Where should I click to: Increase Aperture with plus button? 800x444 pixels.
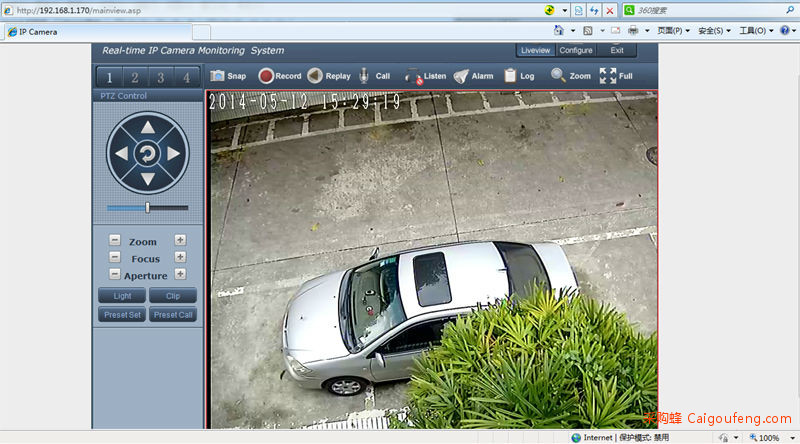(x=180, y=274)
